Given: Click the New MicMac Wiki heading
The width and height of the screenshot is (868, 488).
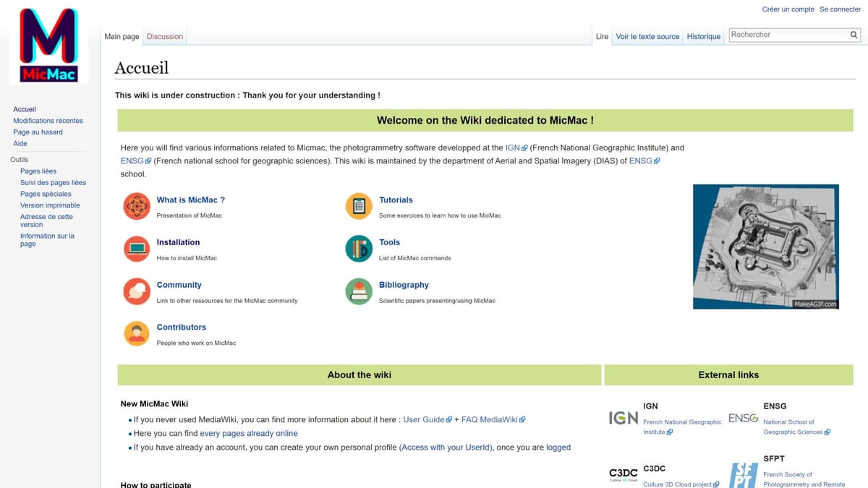Looking at the screenshot, I should (x=154, y=403).
